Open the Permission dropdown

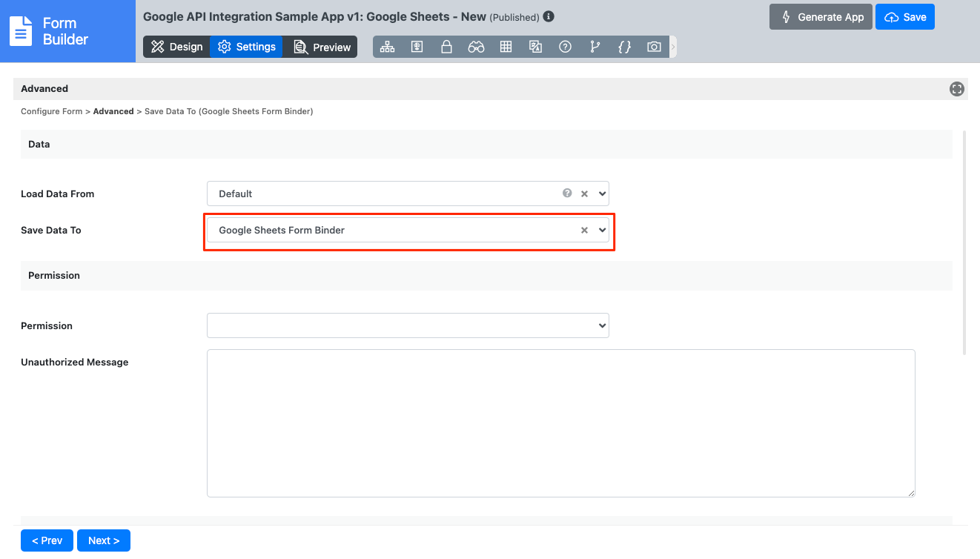[x=408, y=325]
